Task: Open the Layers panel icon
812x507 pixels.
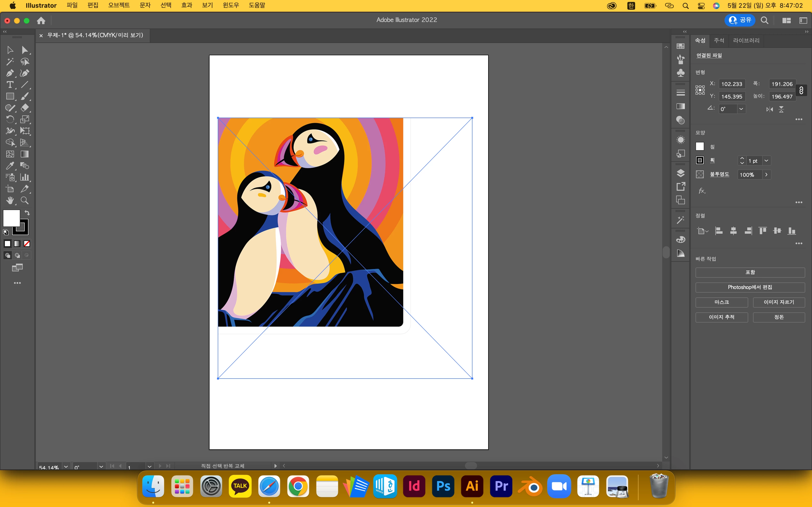Action: [681, 173]
